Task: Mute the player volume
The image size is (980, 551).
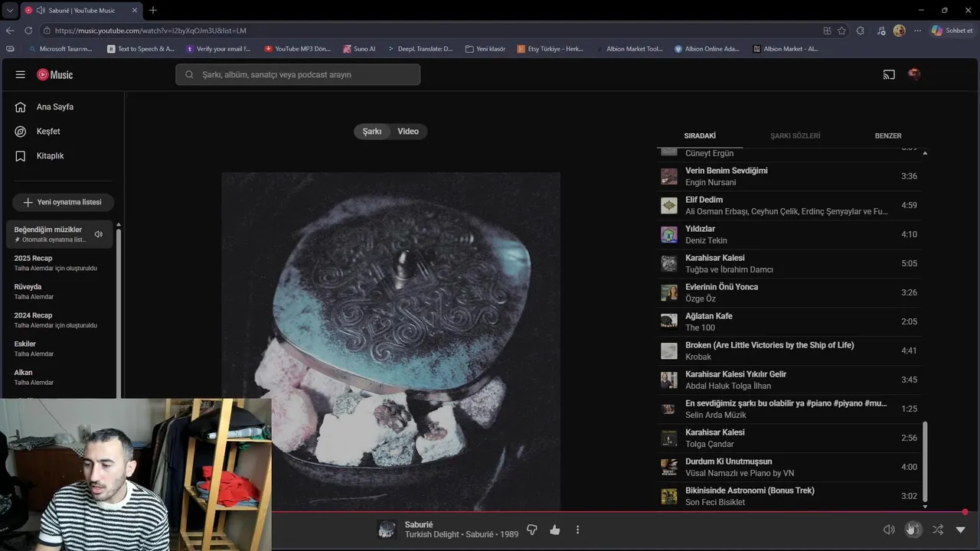Action: pos(889,530)
